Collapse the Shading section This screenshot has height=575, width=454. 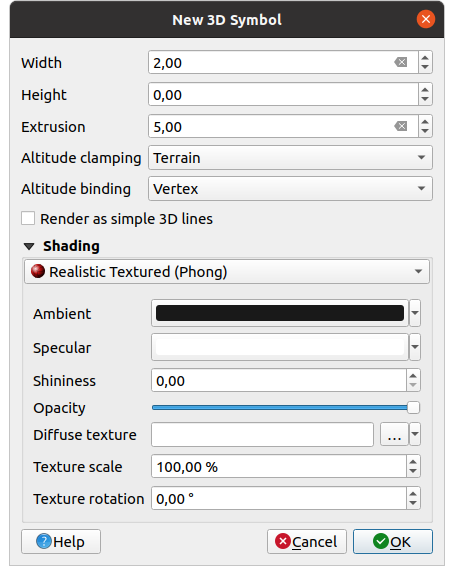[x=29, y=246]
